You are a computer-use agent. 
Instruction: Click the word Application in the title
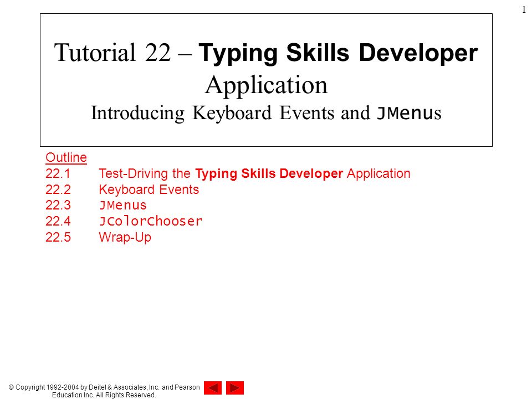point(267,85)
